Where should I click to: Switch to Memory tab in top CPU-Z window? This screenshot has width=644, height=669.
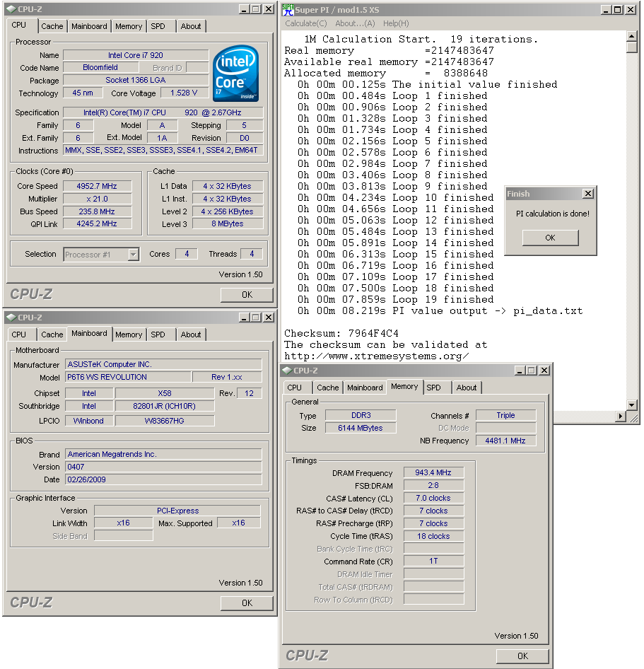129,26
